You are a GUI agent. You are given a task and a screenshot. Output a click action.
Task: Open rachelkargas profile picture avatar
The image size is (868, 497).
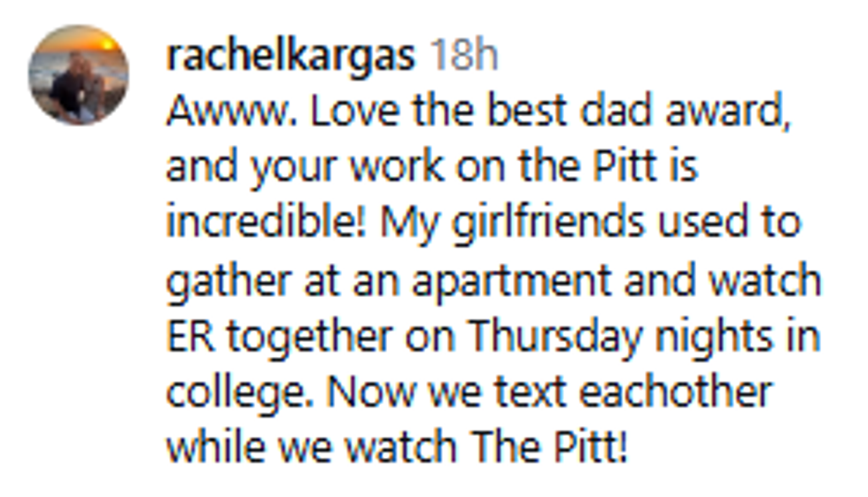click(79, 75)
